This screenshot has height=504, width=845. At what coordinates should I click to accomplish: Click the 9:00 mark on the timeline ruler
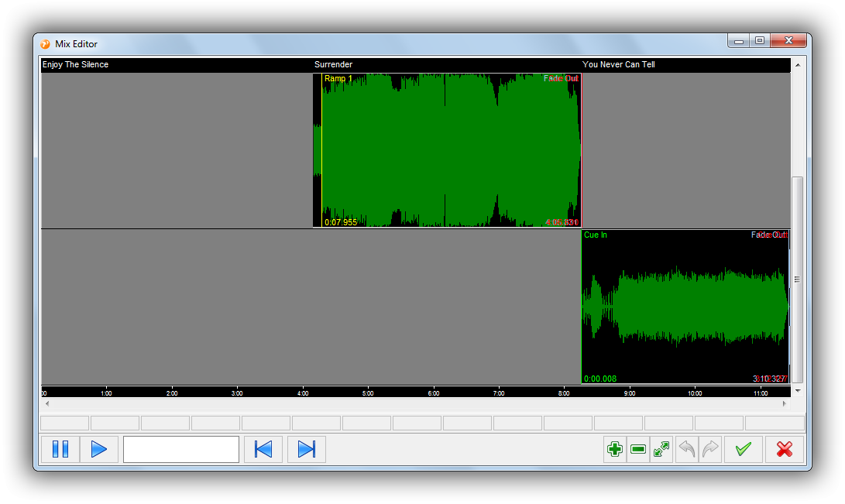pos(630,393)
